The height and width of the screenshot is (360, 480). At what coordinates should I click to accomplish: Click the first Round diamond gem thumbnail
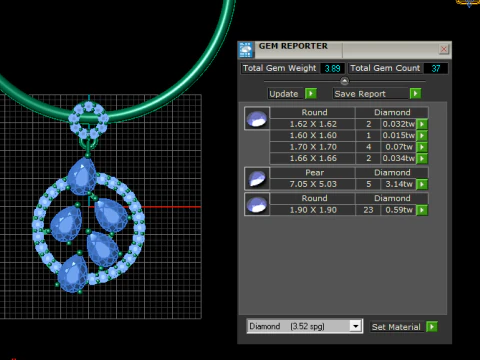(x=257, y=119)
